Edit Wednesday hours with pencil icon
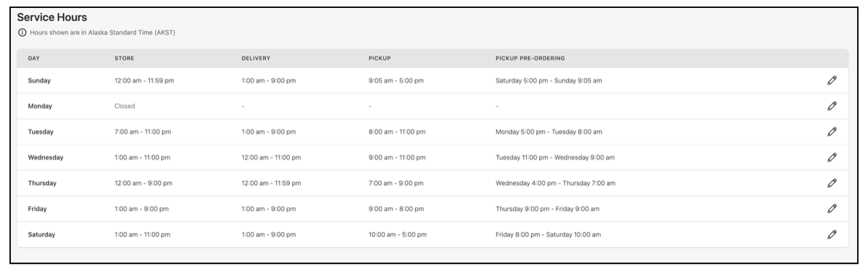868x277 pixels. click(x=832, y=157)
